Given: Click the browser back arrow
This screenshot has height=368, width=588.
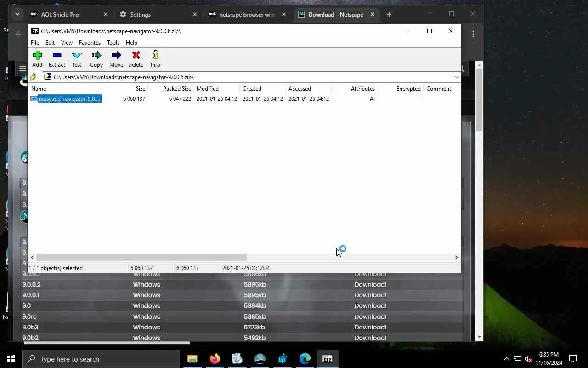Looking at the screenshot, I should click(18, 34).
